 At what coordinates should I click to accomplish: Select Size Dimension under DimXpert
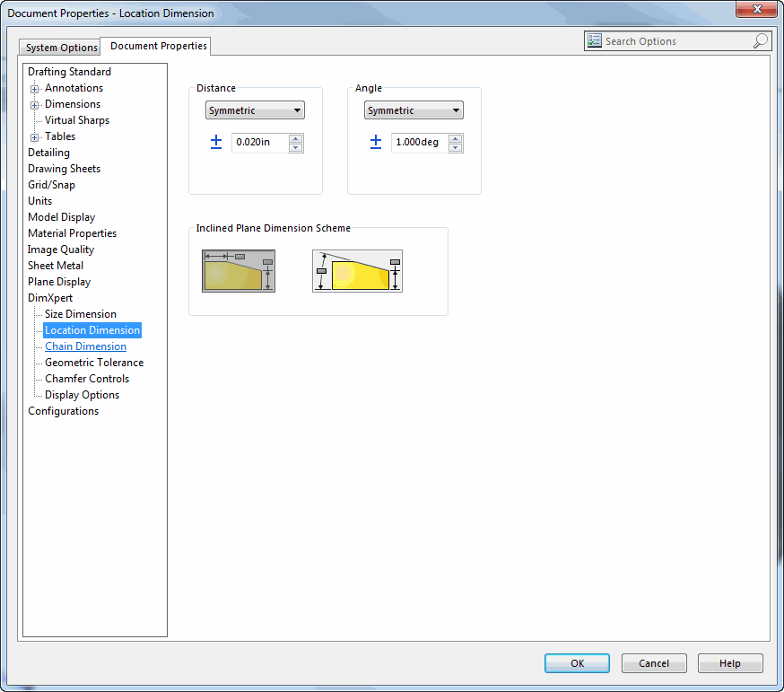tap(81, 314)
